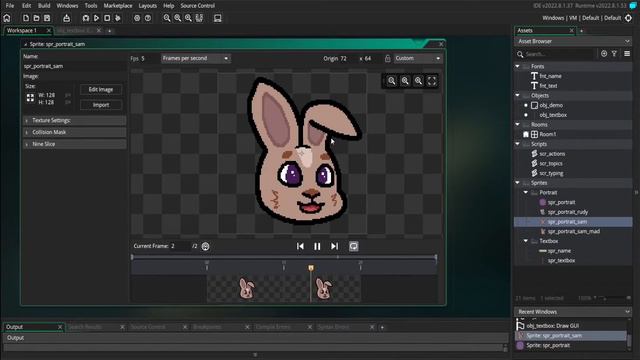Add a new asset in the Asset Browser
Image resolution: width=640 pixels, height=360 pixels.
pos(604,54)
